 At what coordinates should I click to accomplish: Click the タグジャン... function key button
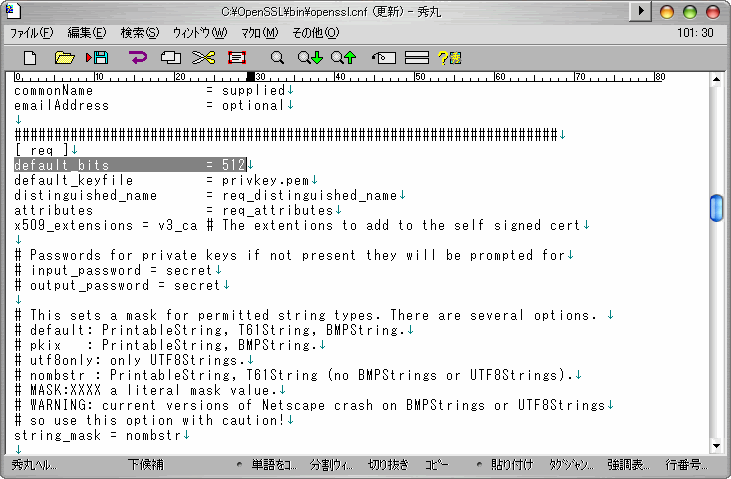coord(571,465)
